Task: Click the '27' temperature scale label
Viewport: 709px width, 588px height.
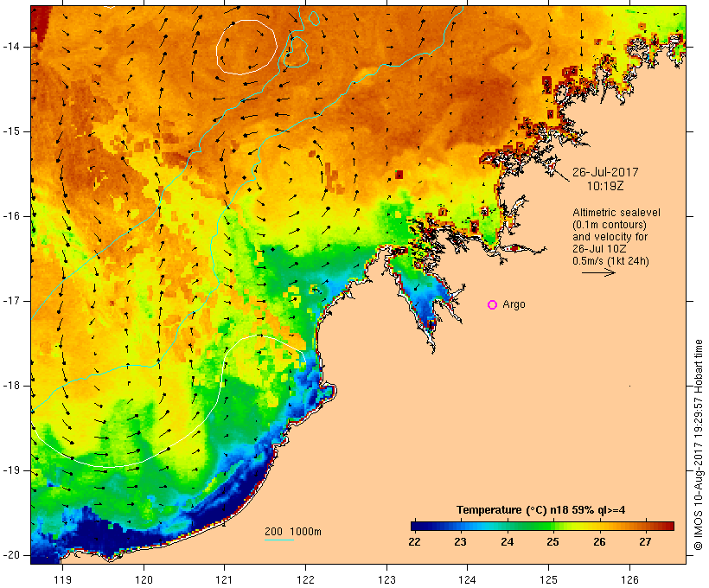Action: click(645, 542)
